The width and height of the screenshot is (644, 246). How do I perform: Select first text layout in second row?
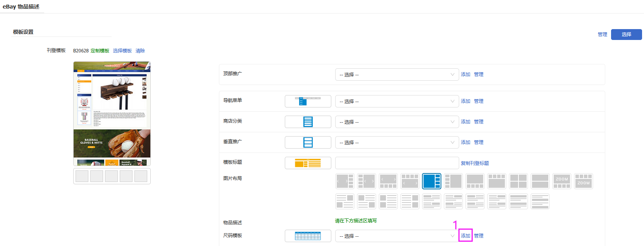point(344,201)
